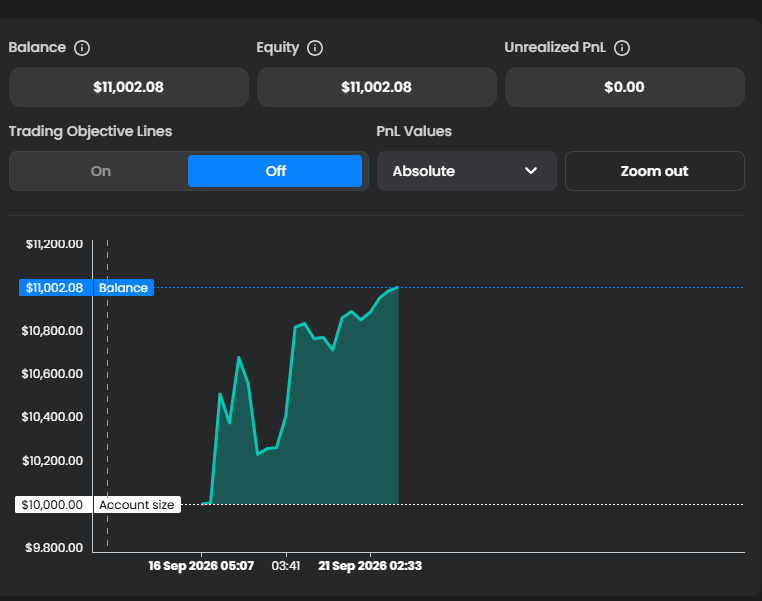Image resolution: width=762 pixels, height=601 pixels.
Task: Open the Balance info tooltip icon
Action: [82, 48]
